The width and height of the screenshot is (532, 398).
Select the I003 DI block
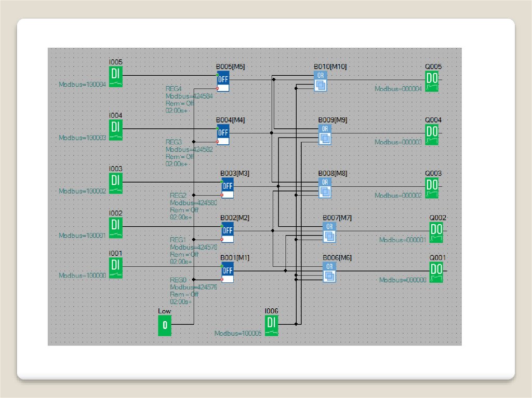pos(116,183)
